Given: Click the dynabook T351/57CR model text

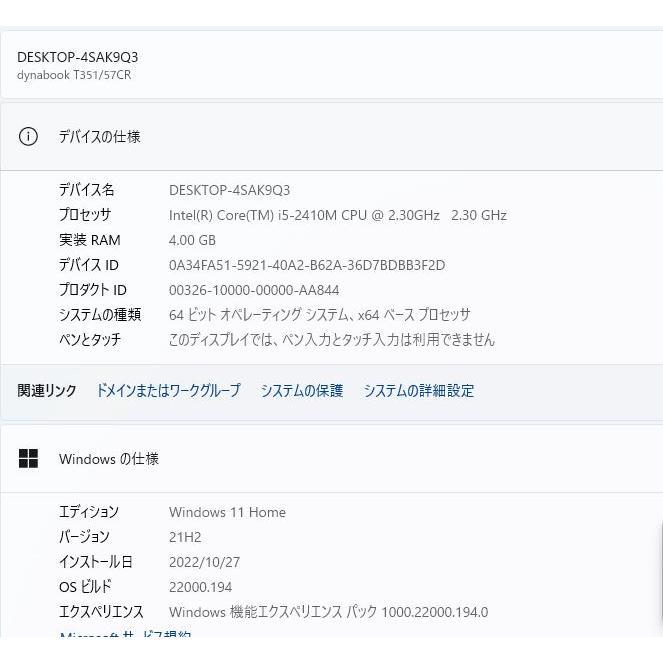Looking at the screenshot, I should coord(74,75).
